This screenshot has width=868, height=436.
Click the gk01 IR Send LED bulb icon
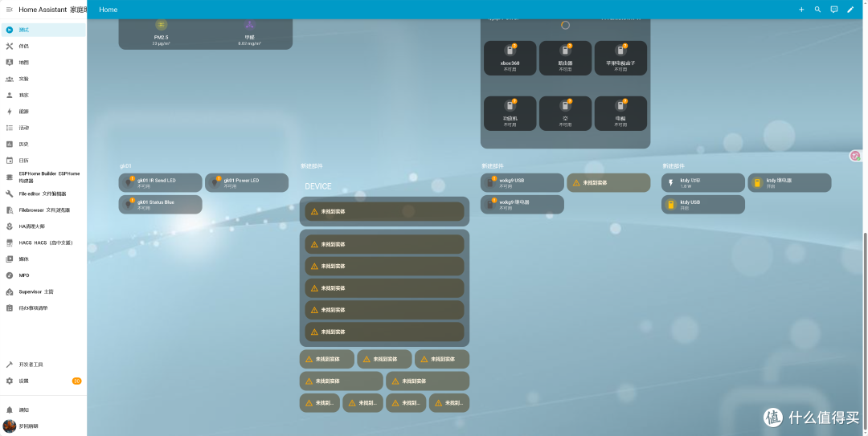tap(129, 182)
